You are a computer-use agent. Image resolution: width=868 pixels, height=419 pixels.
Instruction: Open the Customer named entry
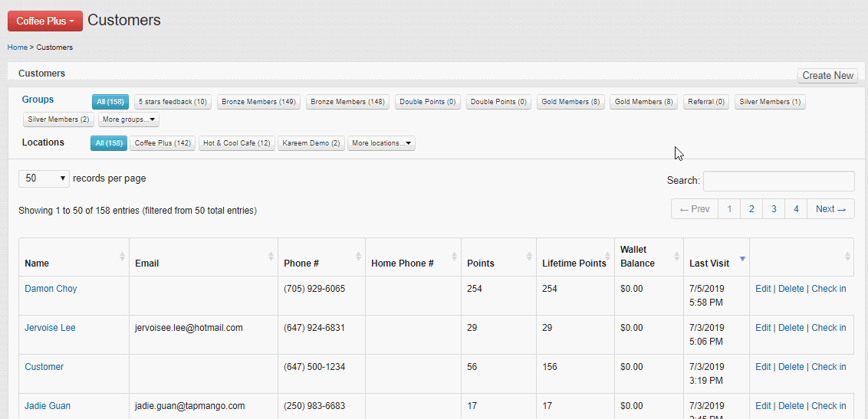point(44,367)
